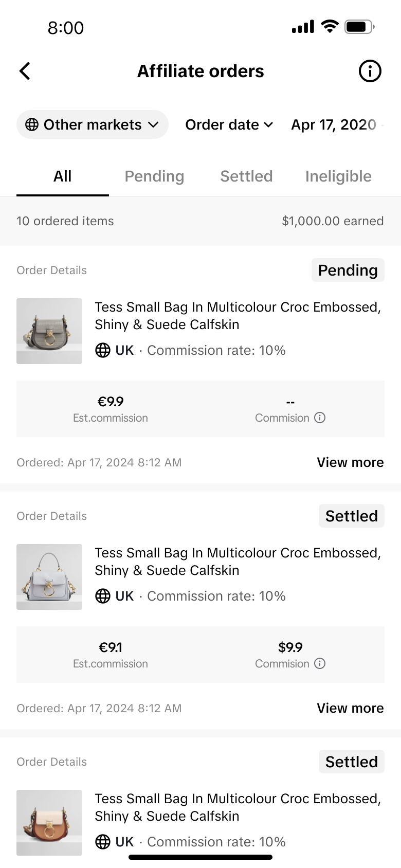Open the brown and cream bag thumbnail
401x868 pixels.
[49, 823]
